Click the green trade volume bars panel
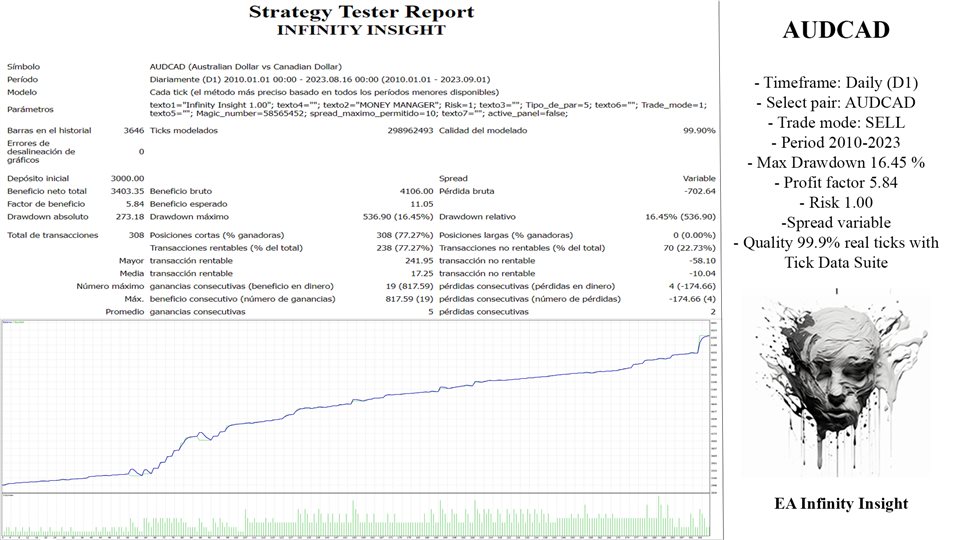Viewport: 960px width, 540px height. point(356,516)
